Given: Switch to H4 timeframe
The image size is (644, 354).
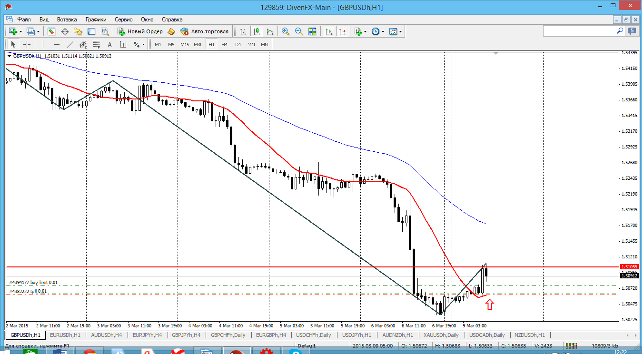Looking at the screenshot, I should 225,44.
